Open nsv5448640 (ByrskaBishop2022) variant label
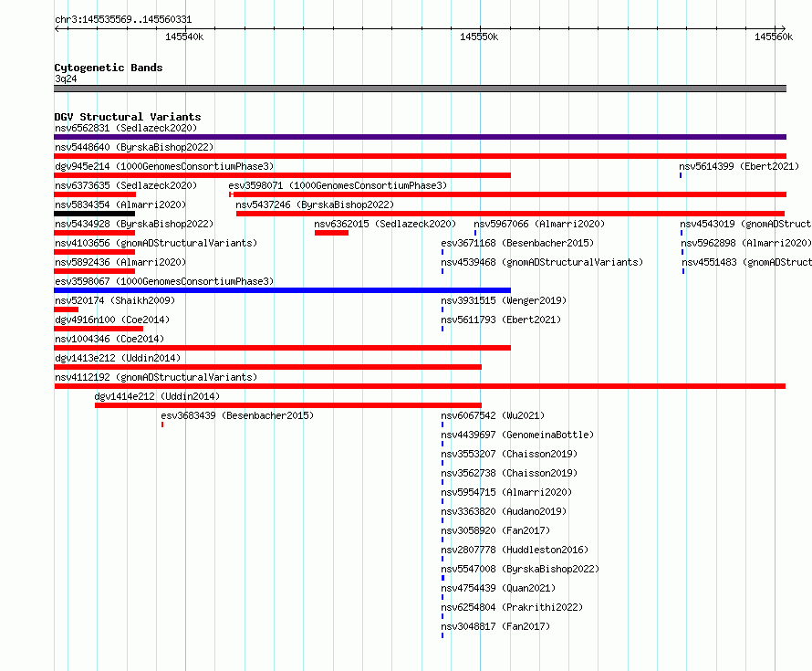Viewport: 812px width, 671px height. (x=134, y=147)
